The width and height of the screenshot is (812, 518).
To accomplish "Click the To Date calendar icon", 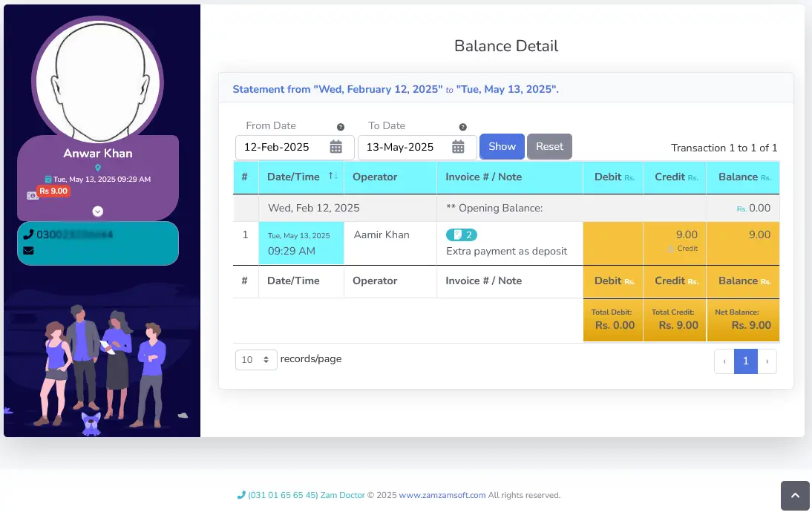I will [x=458, y=147].
